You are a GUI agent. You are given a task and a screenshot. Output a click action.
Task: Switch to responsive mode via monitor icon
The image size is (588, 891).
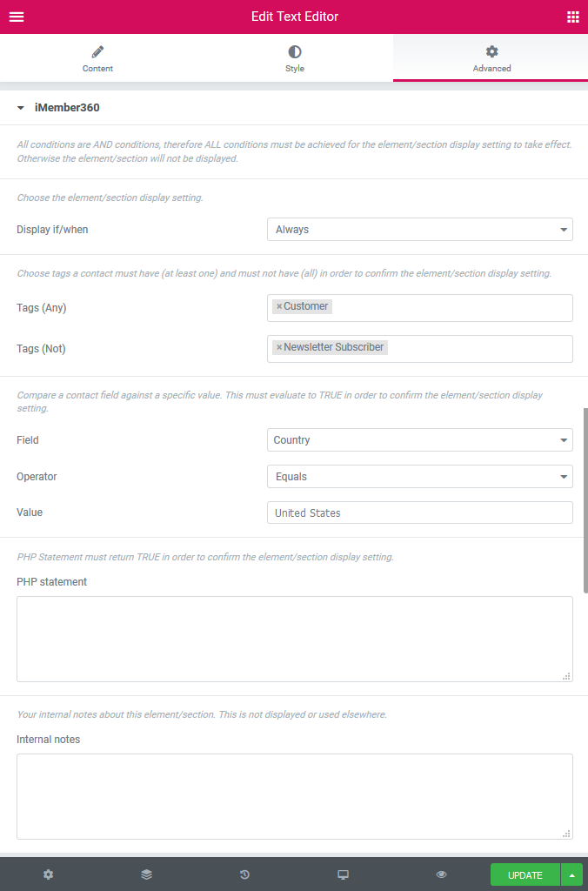coord(343,874)
